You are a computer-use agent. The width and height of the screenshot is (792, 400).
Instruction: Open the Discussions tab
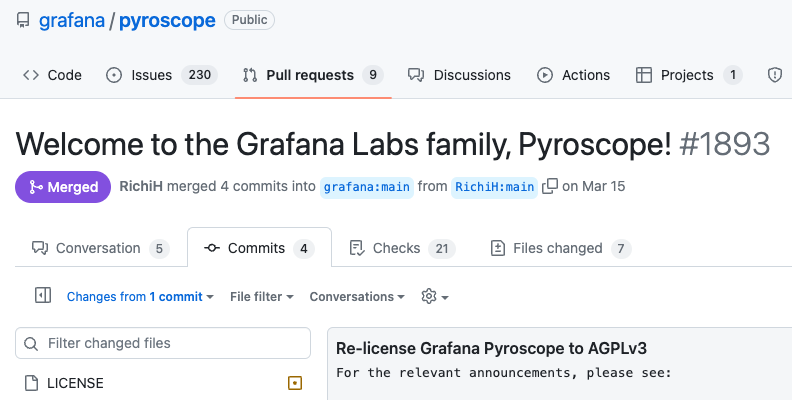pos(459,75)
